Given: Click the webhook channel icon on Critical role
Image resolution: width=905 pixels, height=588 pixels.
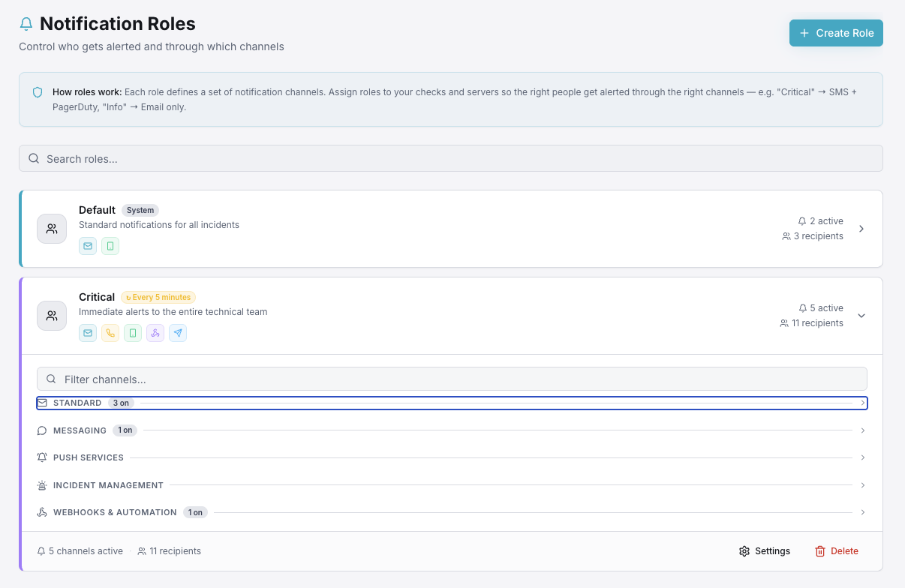Looking at the screenshot, I should 155,332.
